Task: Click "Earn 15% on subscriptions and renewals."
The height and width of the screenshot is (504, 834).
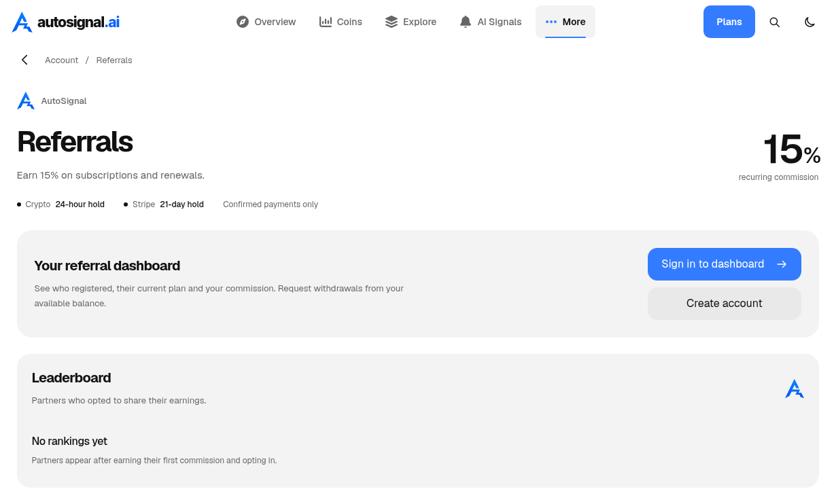Action: [x=111, y=175]
